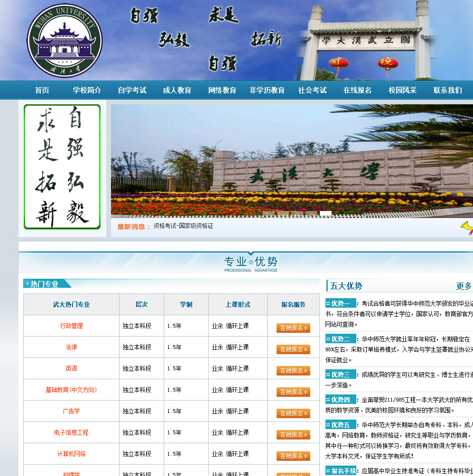Show the third slide via slideshow indicator
Screen dimensions: 473x476
(x=297, y=213)
